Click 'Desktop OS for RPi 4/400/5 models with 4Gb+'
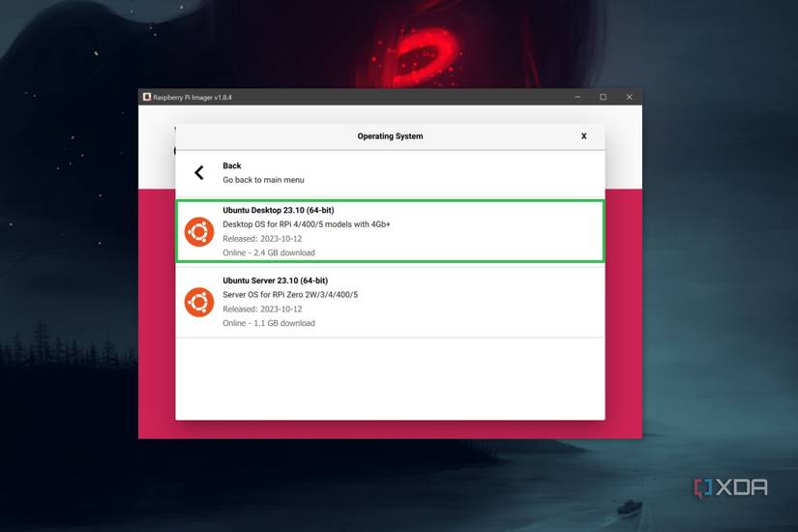The image size is (798, 532). pos(307,224)
